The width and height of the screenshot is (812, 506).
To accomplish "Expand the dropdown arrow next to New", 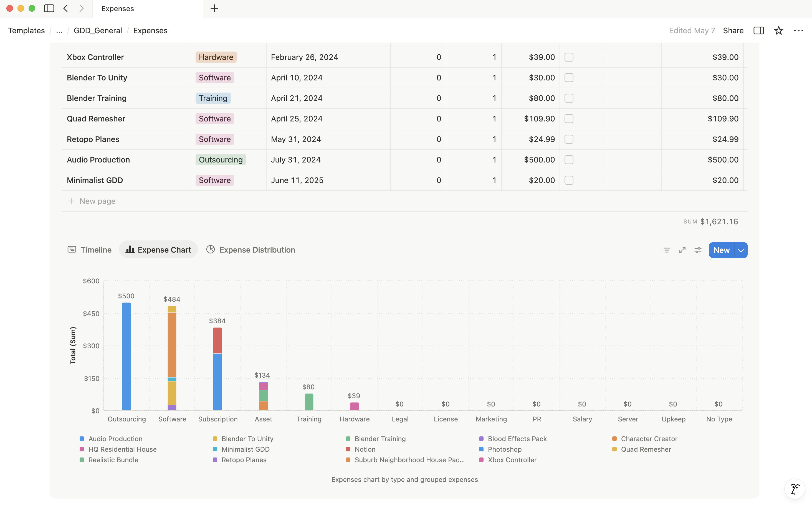I will (x=741, y=250).
